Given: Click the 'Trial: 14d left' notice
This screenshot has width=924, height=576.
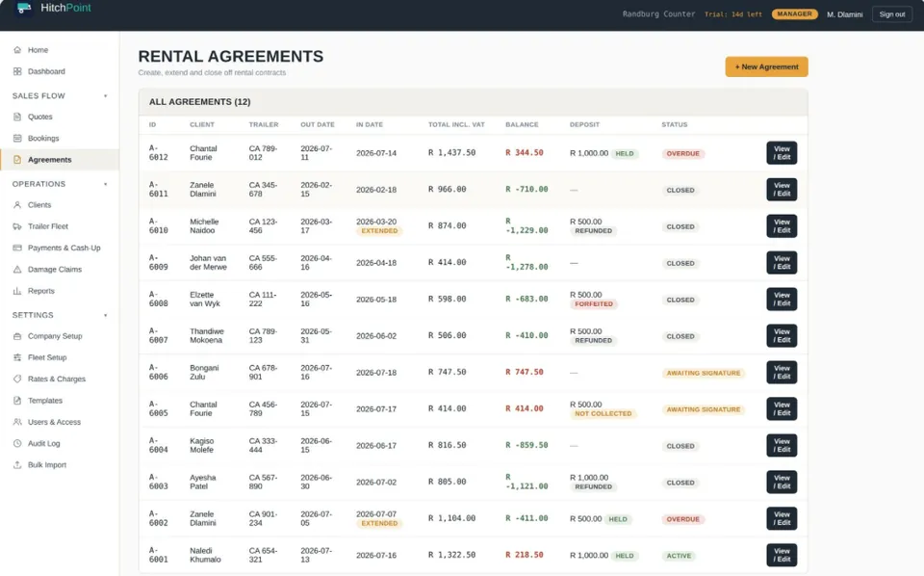Looking at the screenshot, I should click(x=733, y=14).
